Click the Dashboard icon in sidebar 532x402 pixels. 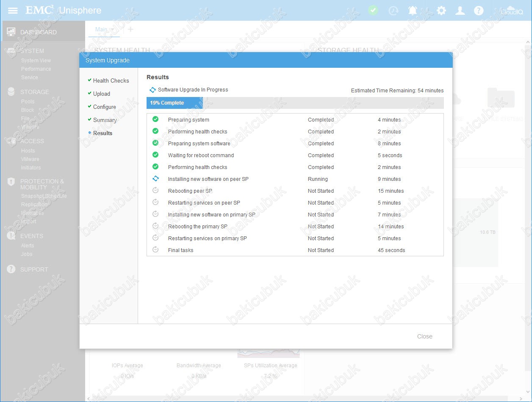[11, 32]
